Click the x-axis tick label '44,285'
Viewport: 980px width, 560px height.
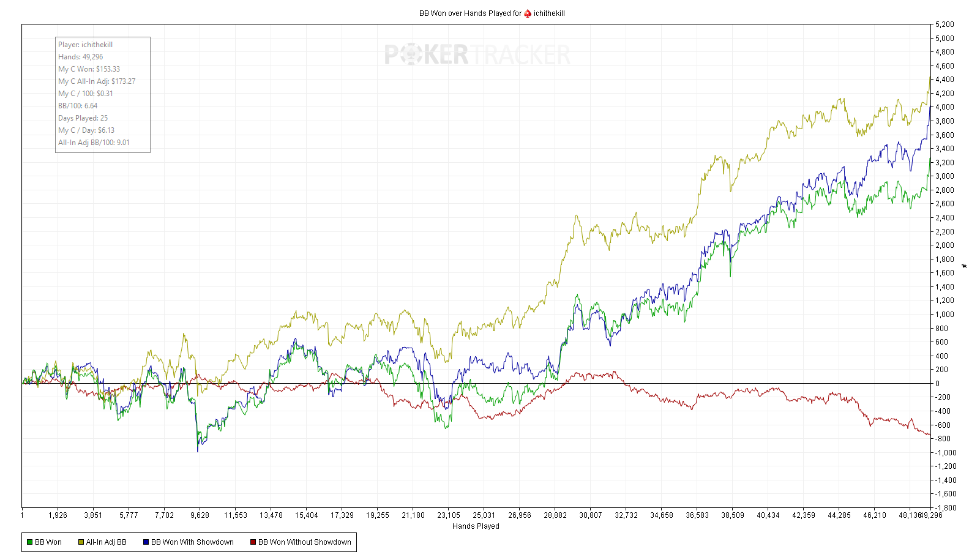click(839, 515)
